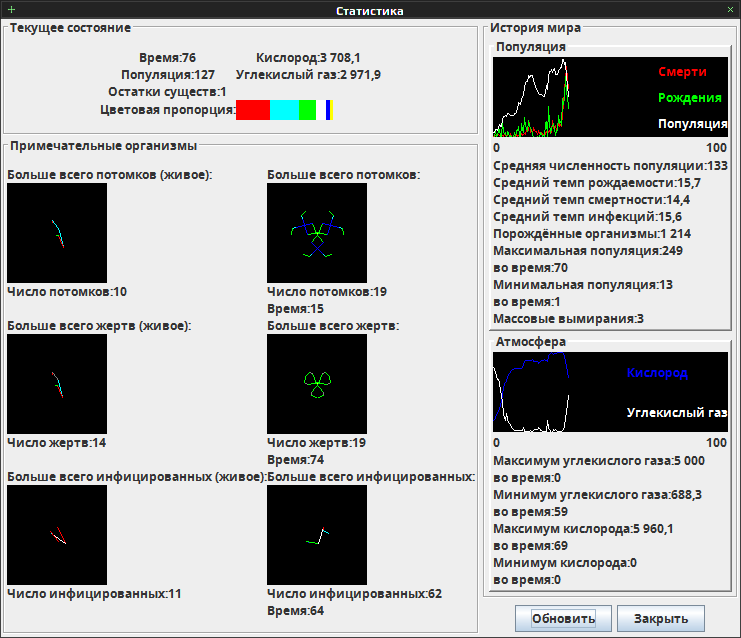The width and height of the screenshot is (741, 638).
Task: Click История мира panel title
Action: 535,28
